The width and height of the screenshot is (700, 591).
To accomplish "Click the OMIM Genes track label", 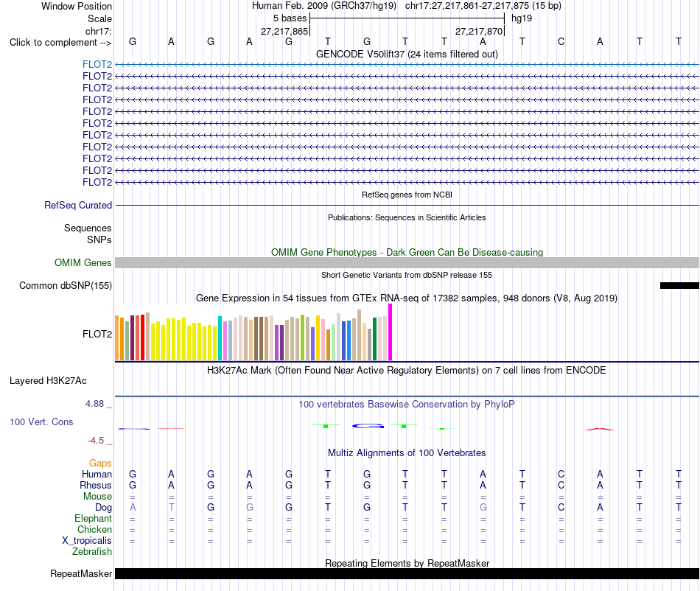I will pyautogui.click(x=83, y=262).
